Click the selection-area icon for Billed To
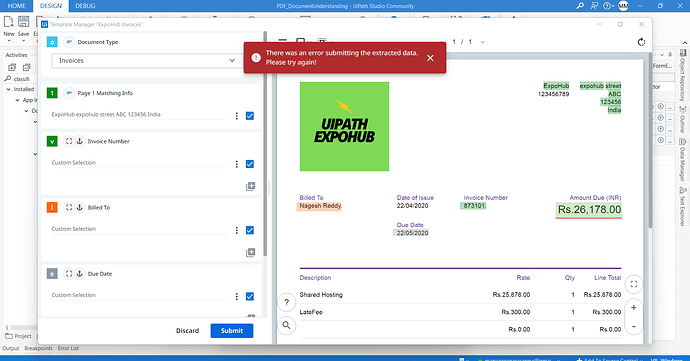Image resolution: width=690 pixels, height=361 pixels. click(x=69, y=207)
